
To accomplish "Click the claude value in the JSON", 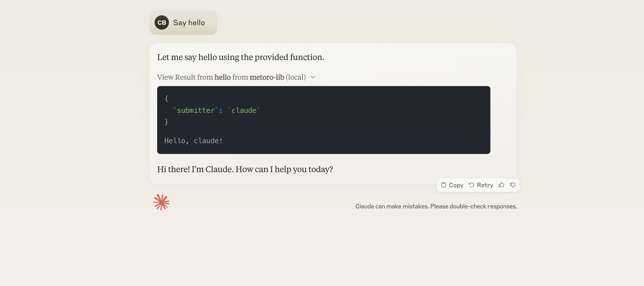I will 244,110.
